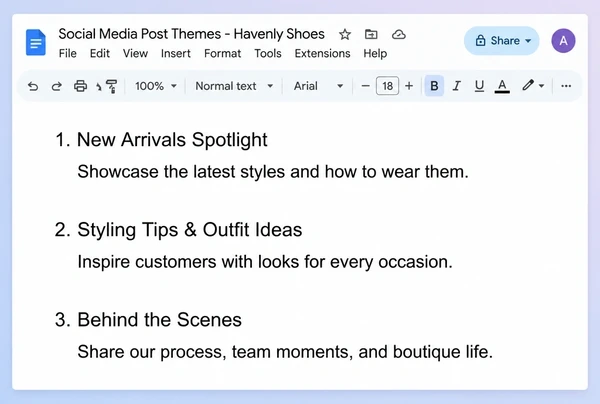Expand the highlight pen dropdown arrow

coord(541,86)
